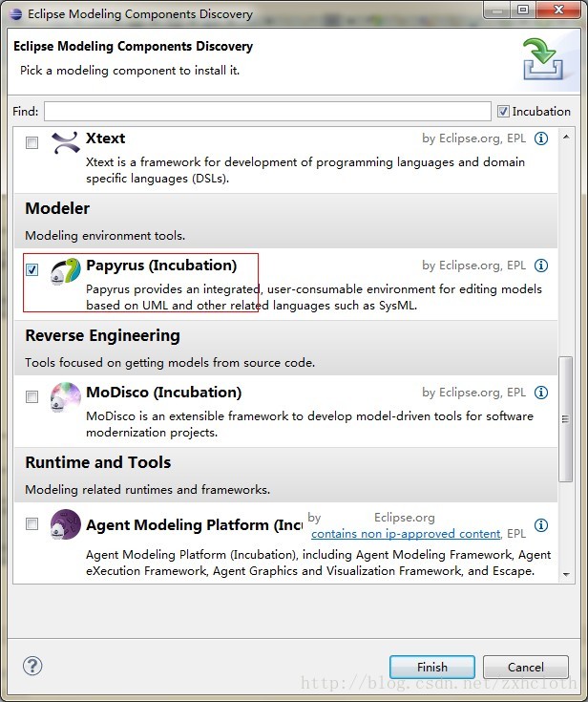
Task: Click 'Modeling related runtimes and frameworks.' text
Action: 148,489
